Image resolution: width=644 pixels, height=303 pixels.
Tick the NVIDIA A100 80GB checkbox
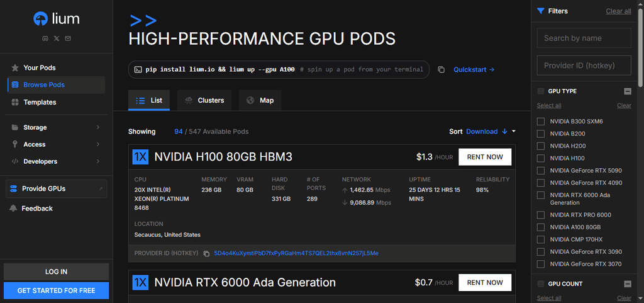[541, 227]
